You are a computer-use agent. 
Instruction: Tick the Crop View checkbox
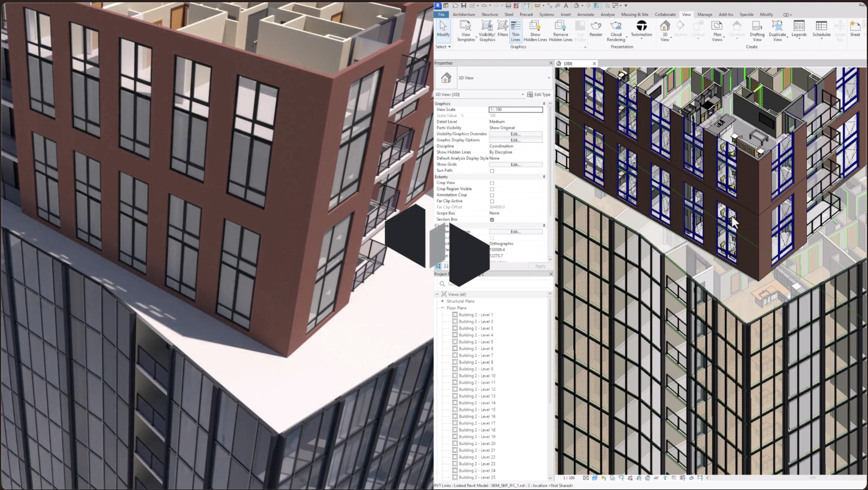click(492, 183)
